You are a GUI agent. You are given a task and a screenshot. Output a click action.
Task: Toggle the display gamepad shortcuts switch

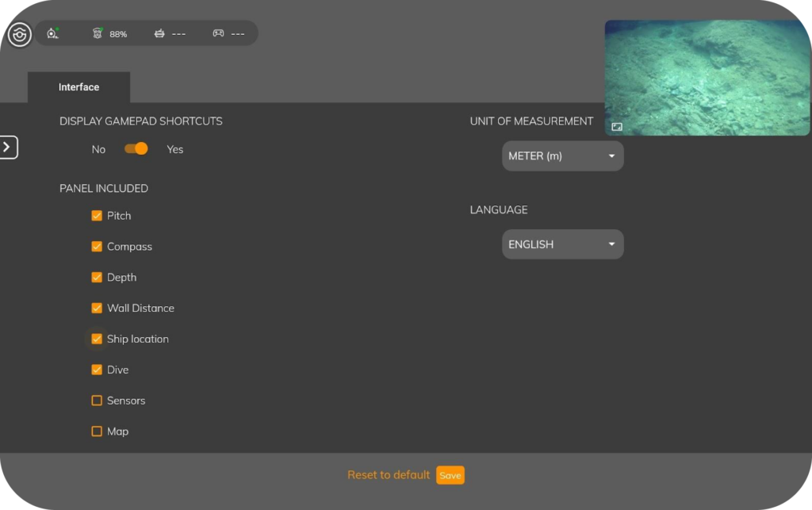136,148
